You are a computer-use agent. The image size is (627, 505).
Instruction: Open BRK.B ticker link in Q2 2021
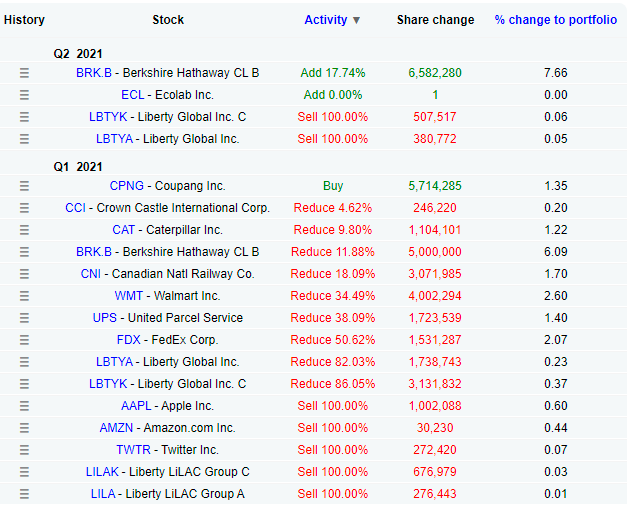point(94,73)
